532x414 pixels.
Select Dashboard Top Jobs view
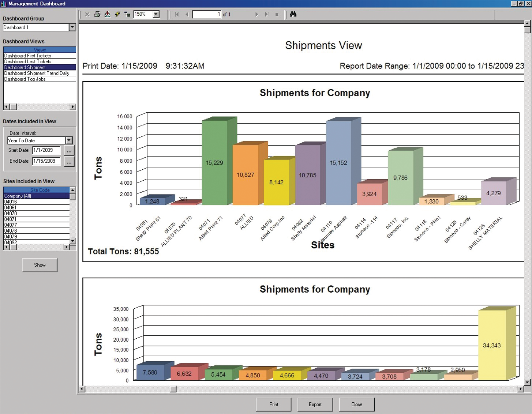(40, 79)
